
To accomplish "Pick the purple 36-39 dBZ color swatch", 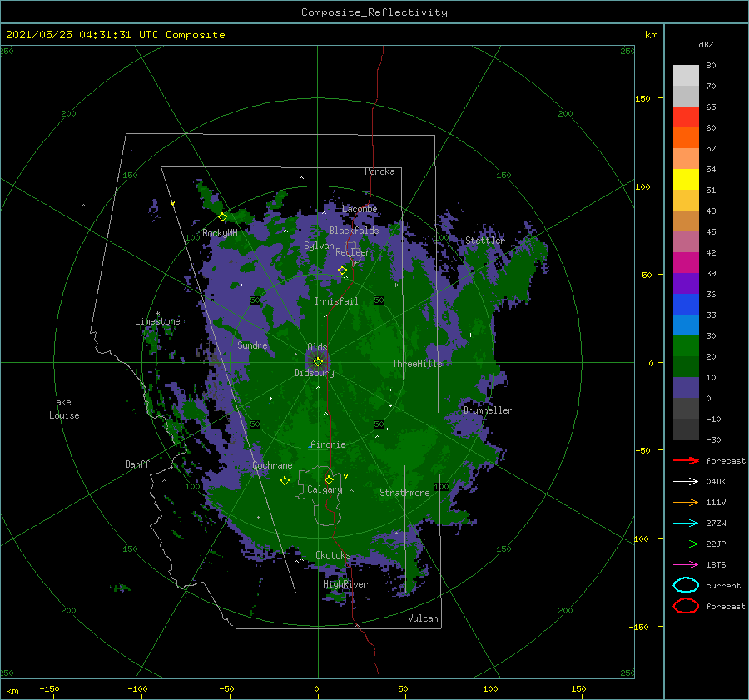I will 686,283.
